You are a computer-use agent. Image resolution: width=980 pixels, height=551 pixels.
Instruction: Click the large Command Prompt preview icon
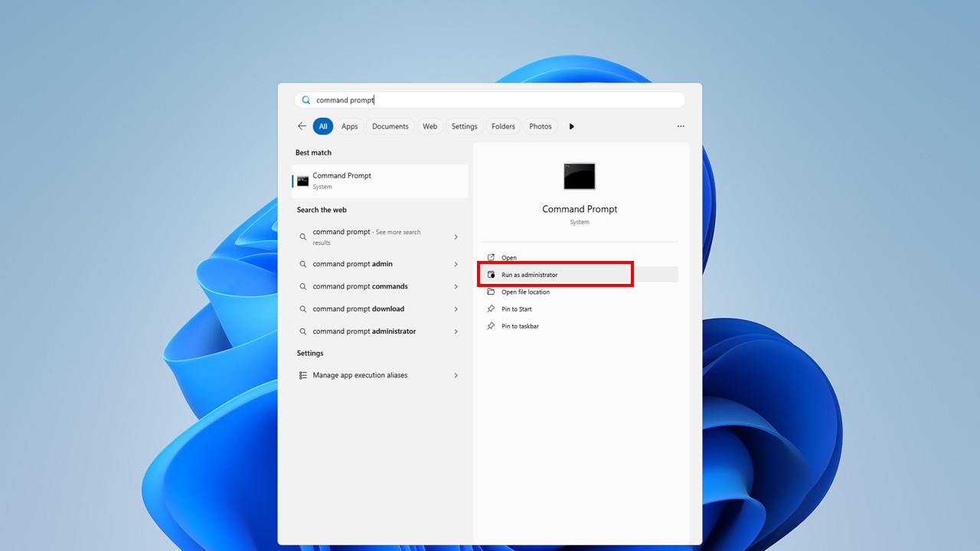click(x=580, y=176)
